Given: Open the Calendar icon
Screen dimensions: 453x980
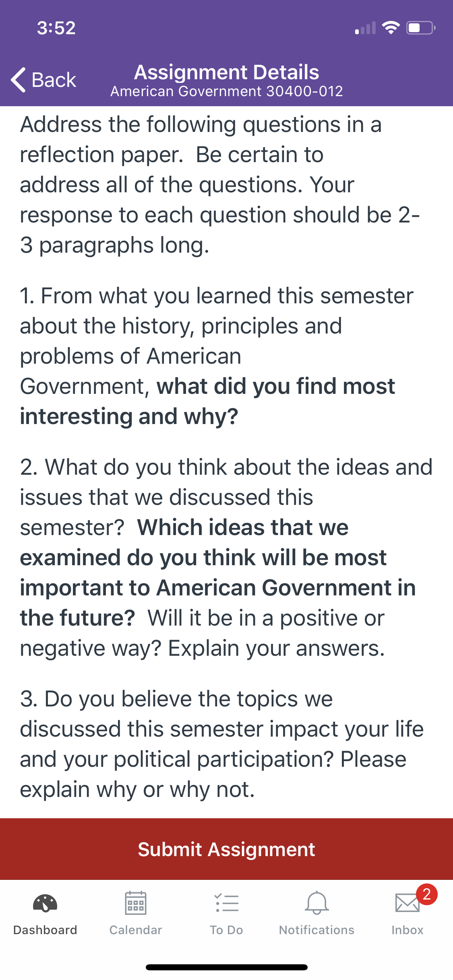Looking at the screenshot, I should [136, 903].
